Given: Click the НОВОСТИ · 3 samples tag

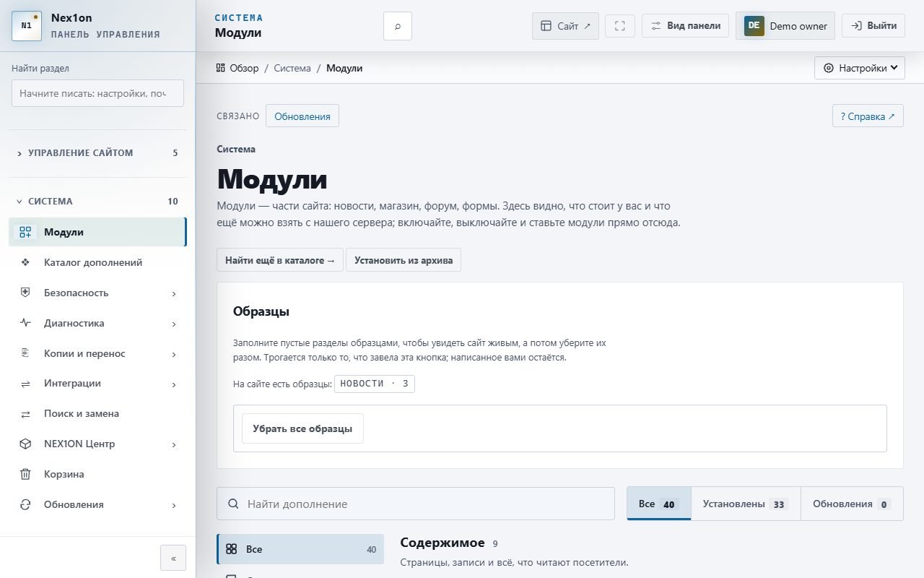Looking at the screenshot, I should [x=375, y=384].
